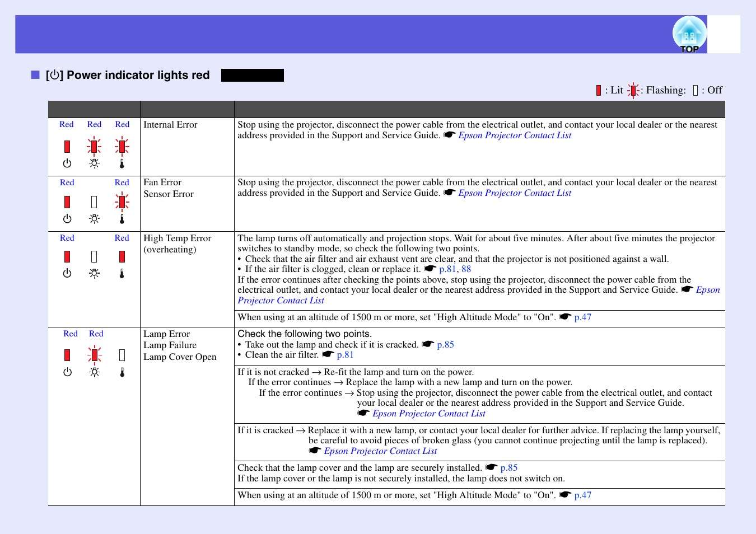Click flashing temperature indicator in Internal Error row

[122, 147]
